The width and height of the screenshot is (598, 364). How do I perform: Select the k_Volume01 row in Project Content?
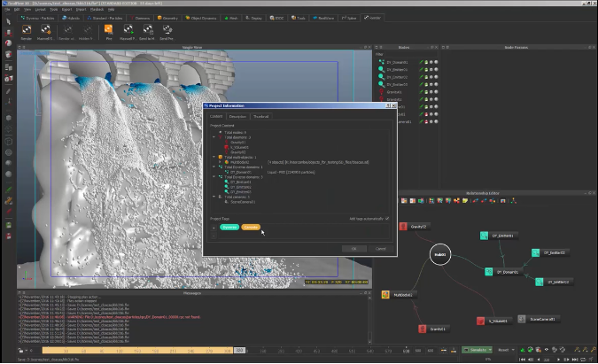239,147
